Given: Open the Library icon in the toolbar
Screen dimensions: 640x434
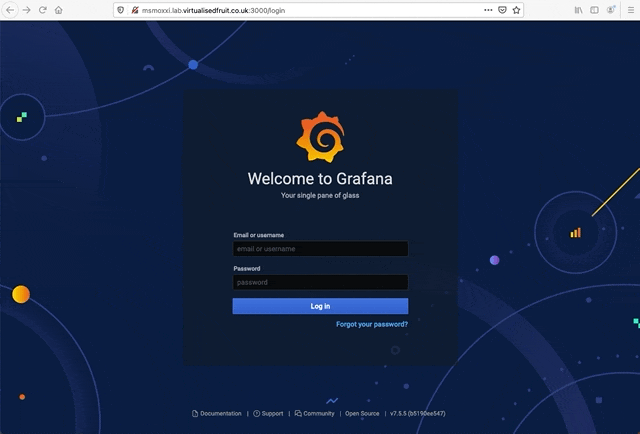Looking at the screenshot, I should click(578, 10).
